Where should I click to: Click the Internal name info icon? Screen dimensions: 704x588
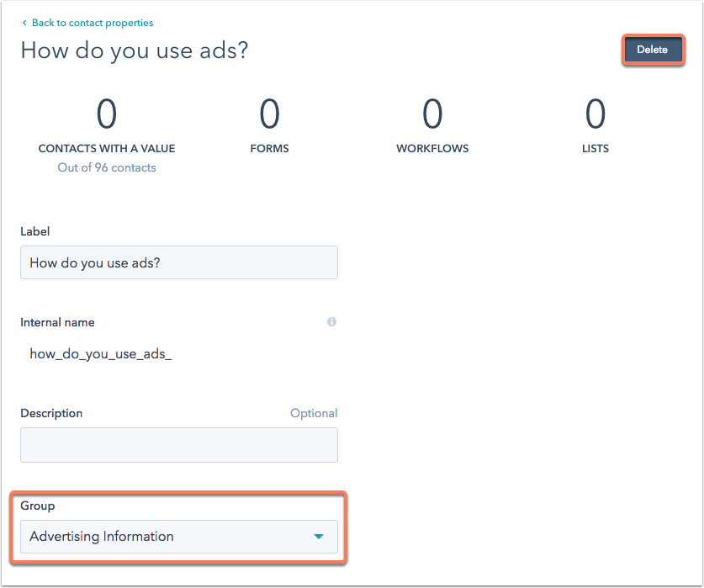pyautogui.click(x=331, y=322)
